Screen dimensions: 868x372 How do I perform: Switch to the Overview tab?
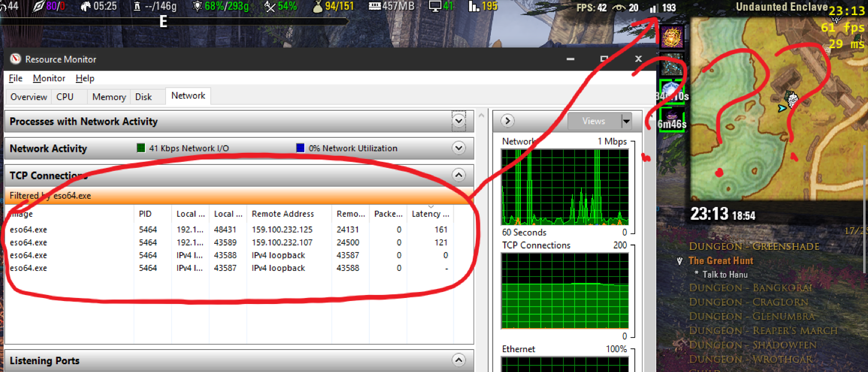(29, 97)
